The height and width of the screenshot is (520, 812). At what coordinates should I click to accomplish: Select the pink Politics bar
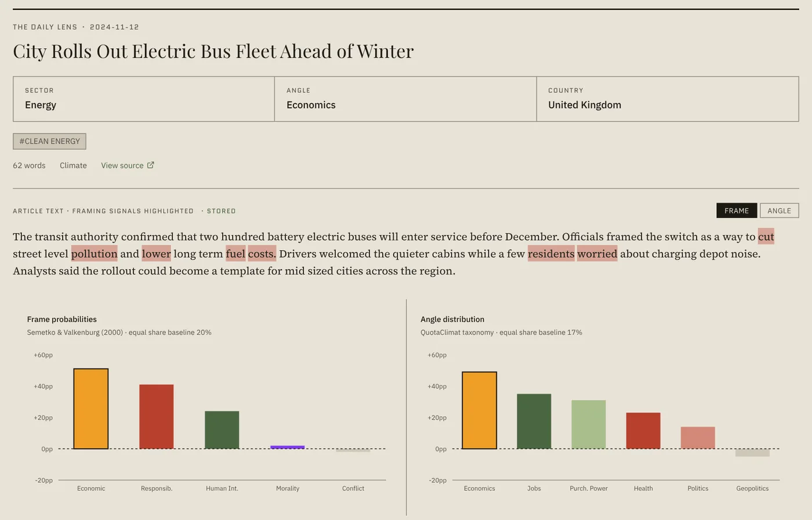point(698,438)
